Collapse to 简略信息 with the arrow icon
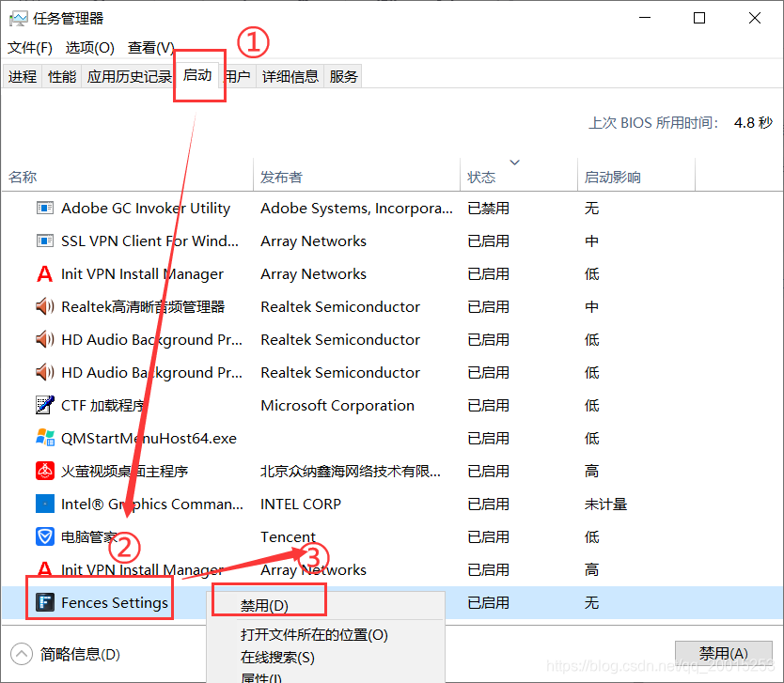784x683 pixels. point(22,654)
